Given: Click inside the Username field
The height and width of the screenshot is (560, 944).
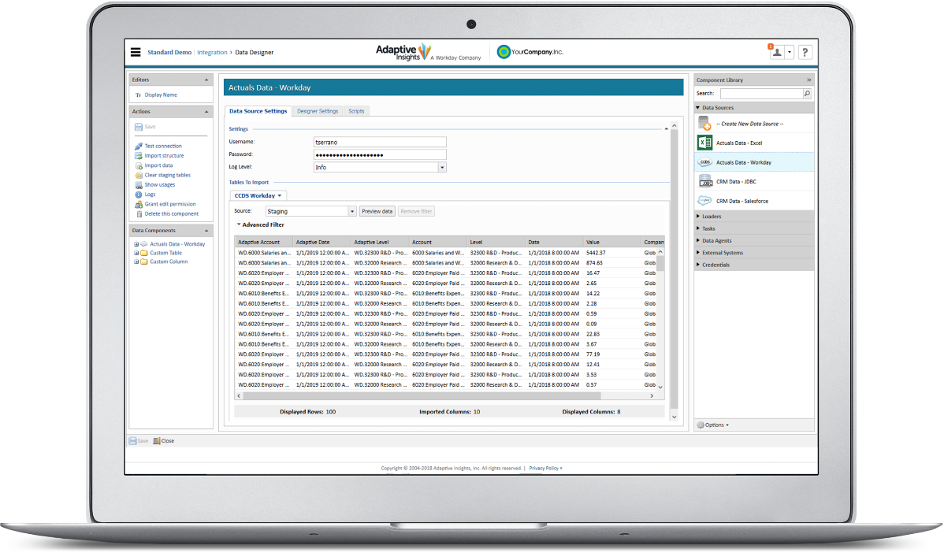Looking at the screenshot, I should pos(380,140).
